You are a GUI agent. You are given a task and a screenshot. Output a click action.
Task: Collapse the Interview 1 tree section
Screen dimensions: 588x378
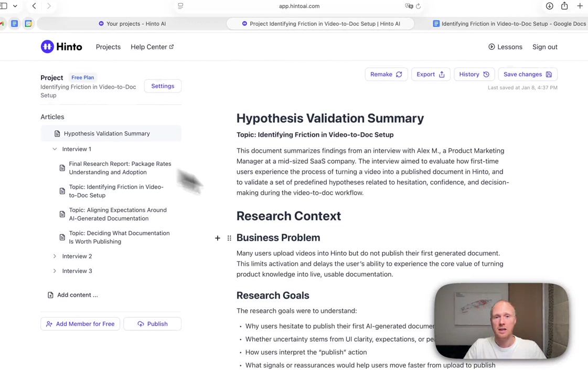pyautogui.click(x=55, y=149)
